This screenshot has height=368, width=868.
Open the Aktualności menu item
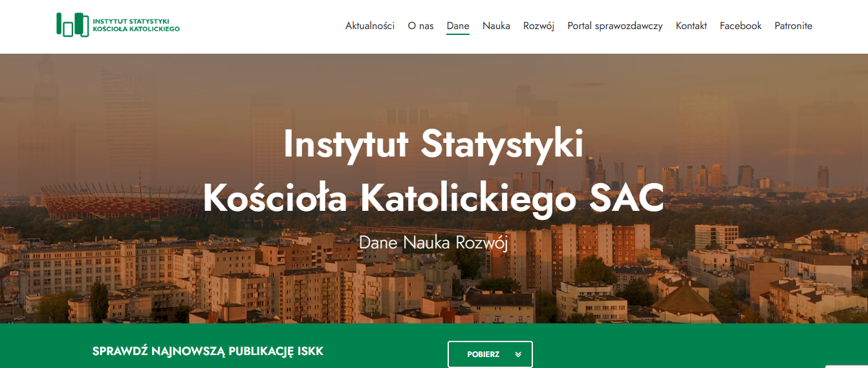coord(370,26)
